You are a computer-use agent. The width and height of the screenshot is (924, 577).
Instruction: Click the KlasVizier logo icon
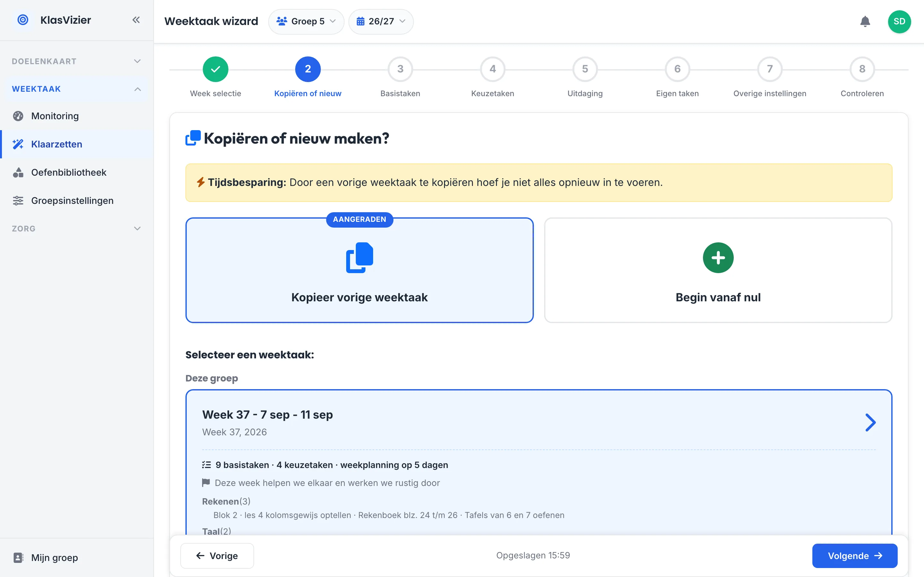(23, 20)
